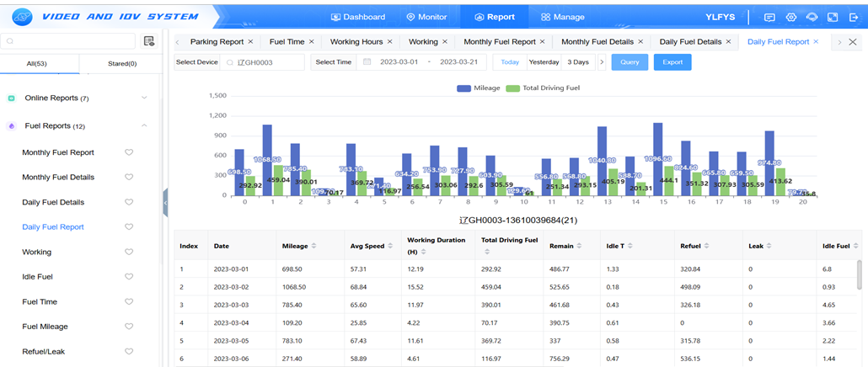Favorite the Fuel Time item

(129, 302)
